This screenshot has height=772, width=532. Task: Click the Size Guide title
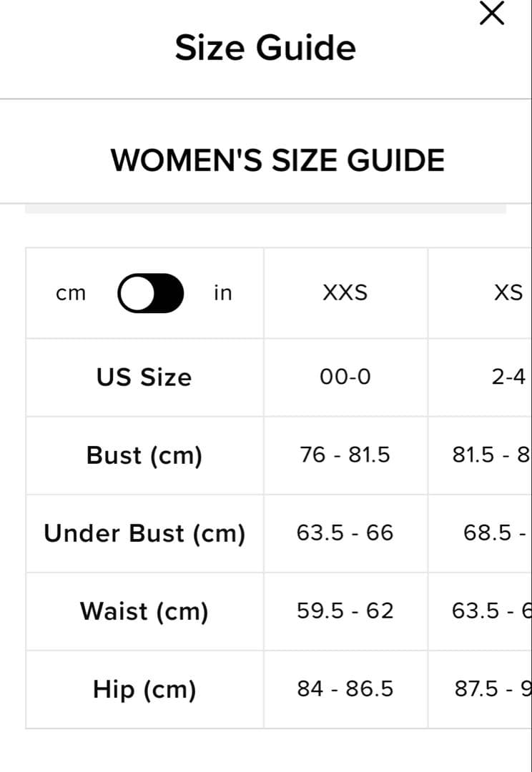pyautogui.click(x=265, y=48)
